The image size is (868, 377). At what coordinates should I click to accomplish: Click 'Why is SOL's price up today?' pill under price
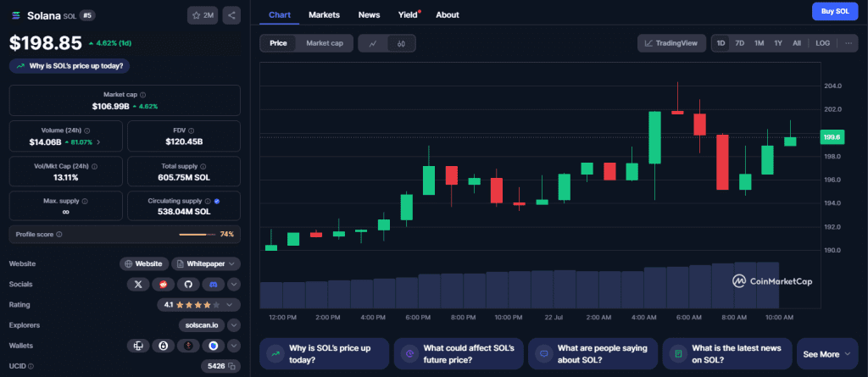[x=70, y=66]
